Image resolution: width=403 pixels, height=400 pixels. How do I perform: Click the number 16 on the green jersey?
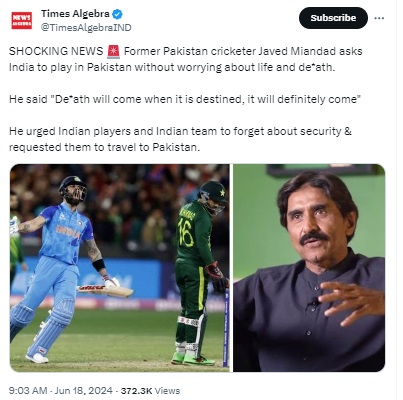pos(186,232)
